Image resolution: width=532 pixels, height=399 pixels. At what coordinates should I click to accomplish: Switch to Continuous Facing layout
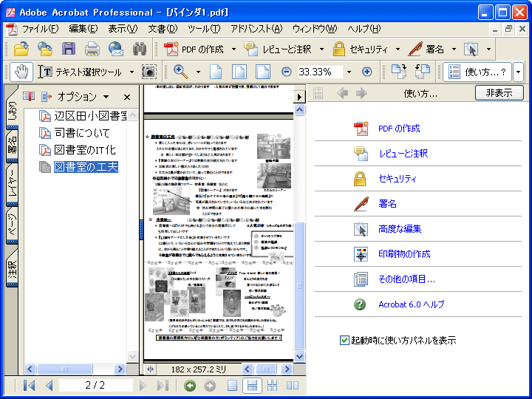tap(272, 386)
